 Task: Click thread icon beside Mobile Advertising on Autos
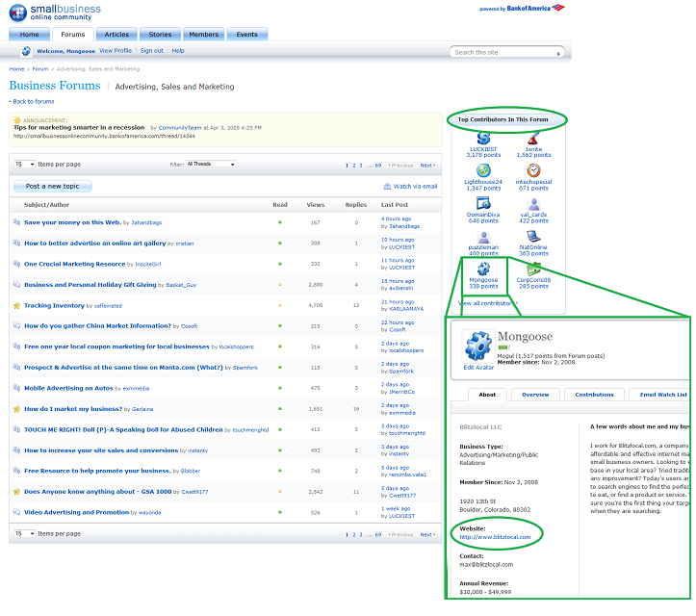pos(16,388)
